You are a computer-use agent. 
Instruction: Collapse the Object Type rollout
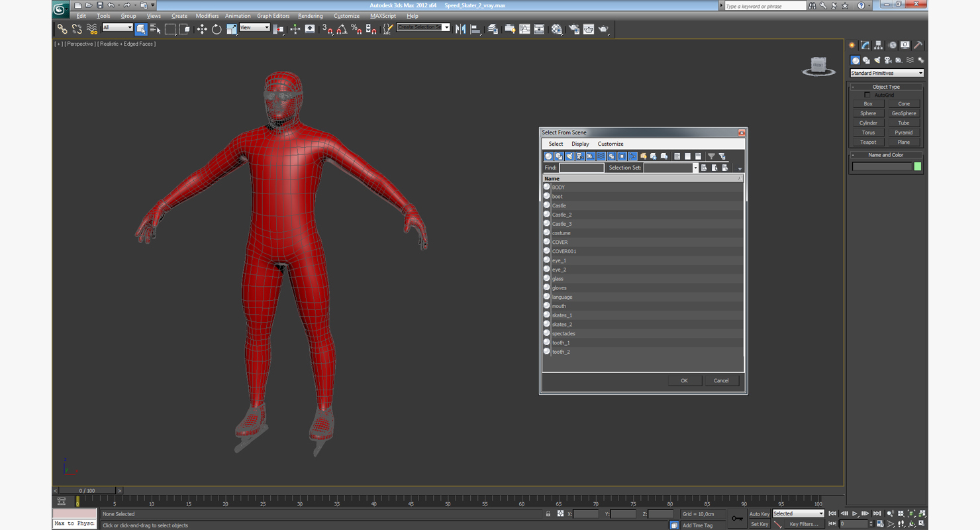tap(886, 87)
